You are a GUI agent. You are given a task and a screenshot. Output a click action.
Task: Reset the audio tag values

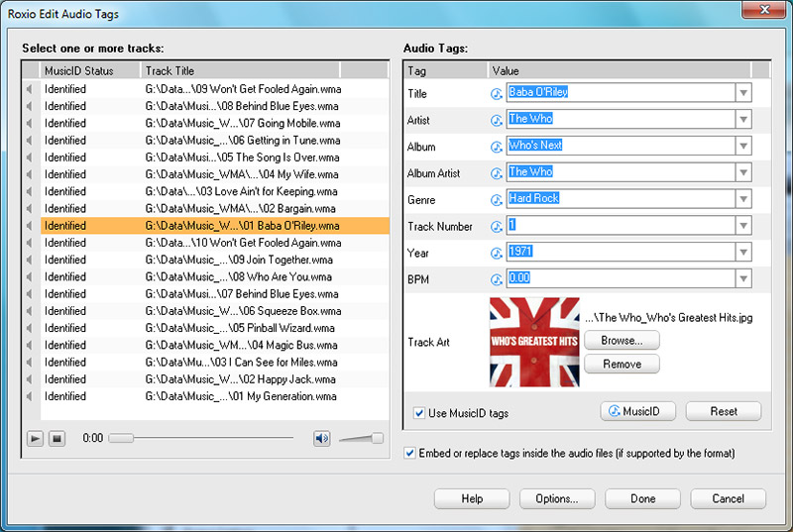(724, 411)
